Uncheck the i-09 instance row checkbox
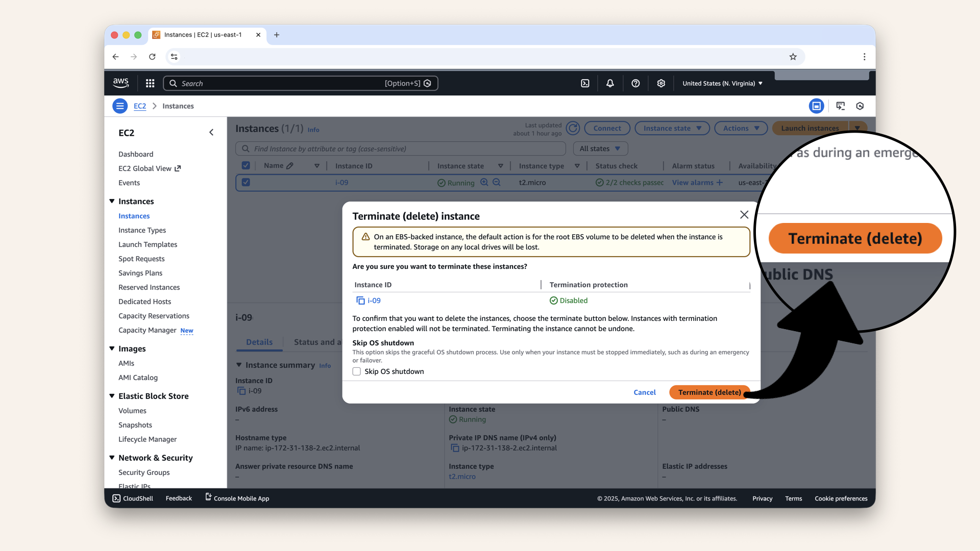This screenshot has width=980, height=551. (246, 182)
